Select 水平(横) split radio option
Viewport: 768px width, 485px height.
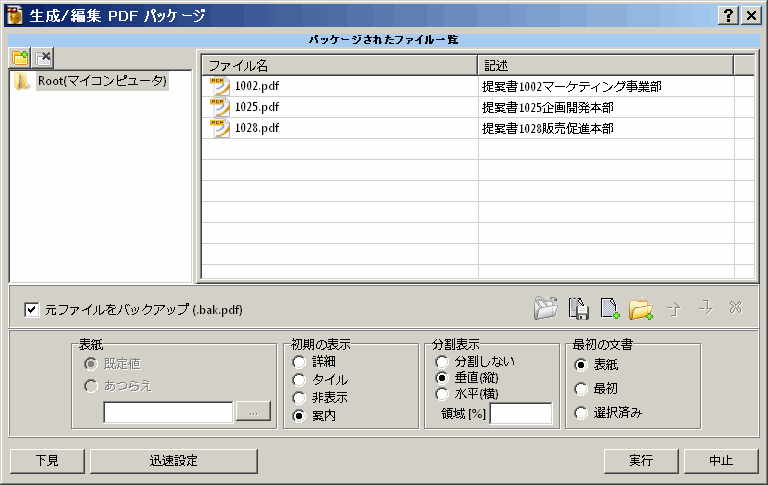tap(442, 394)
